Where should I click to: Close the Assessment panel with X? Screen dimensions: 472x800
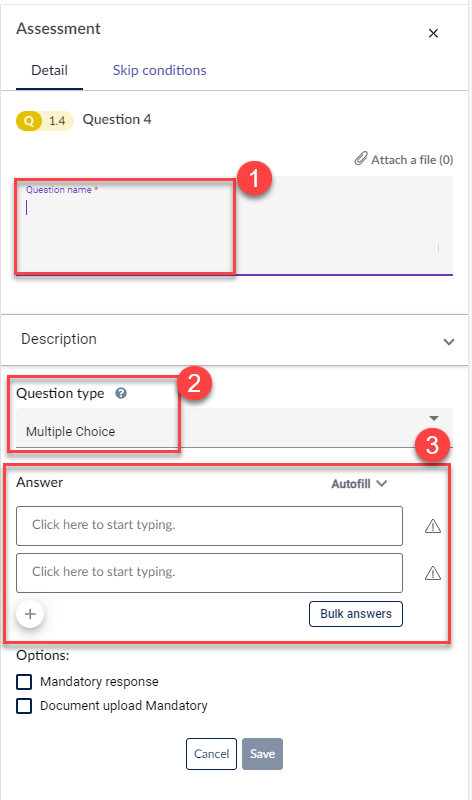(433, 33)
